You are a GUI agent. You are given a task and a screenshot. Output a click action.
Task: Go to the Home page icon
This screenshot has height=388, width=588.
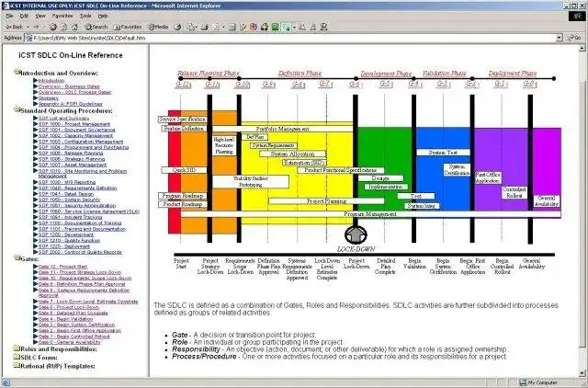74,27
